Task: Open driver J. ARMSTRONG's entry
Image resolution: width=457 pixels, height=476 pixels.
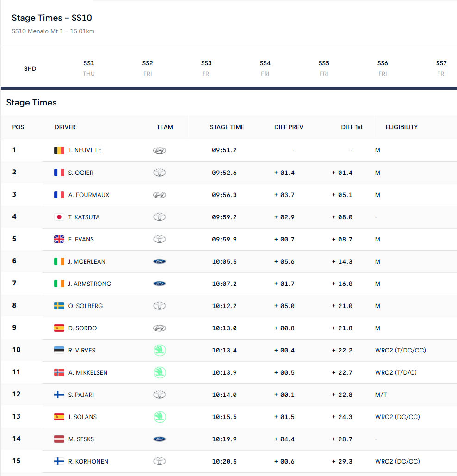Action: (90, 284)
